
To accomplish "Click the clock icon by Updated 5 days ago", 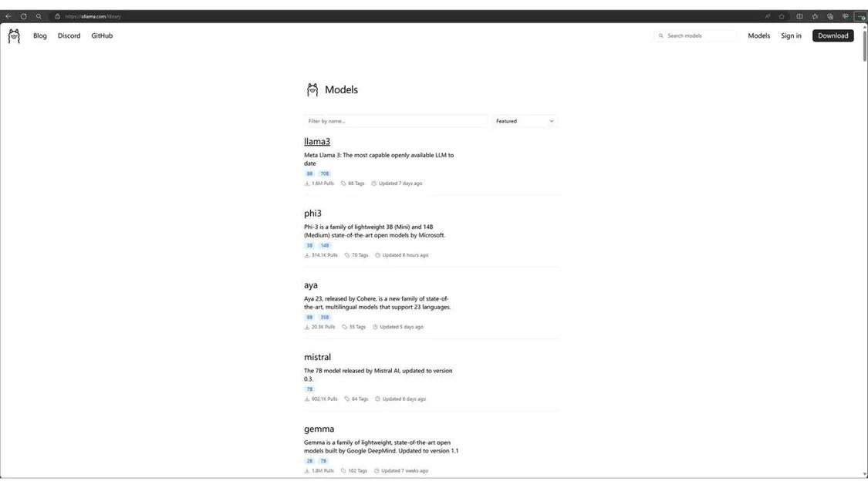I will tap(375, 327).
